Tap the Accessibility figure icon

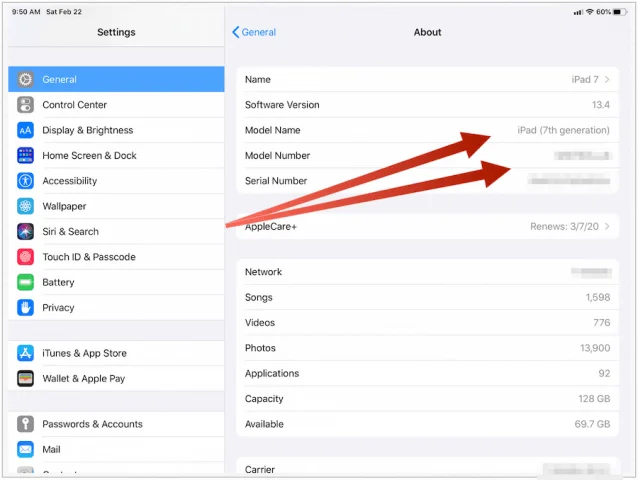[x=25, y=181]
